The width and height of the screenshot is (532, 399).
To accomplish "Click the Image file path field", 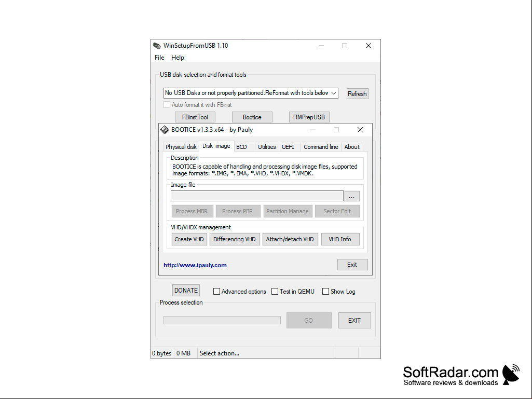I will click(257, 196).
